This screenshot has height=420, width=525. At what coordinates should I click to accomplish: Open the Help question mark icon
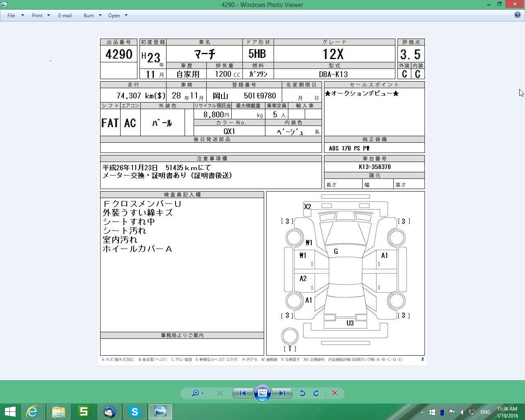(x=518, y=15)
